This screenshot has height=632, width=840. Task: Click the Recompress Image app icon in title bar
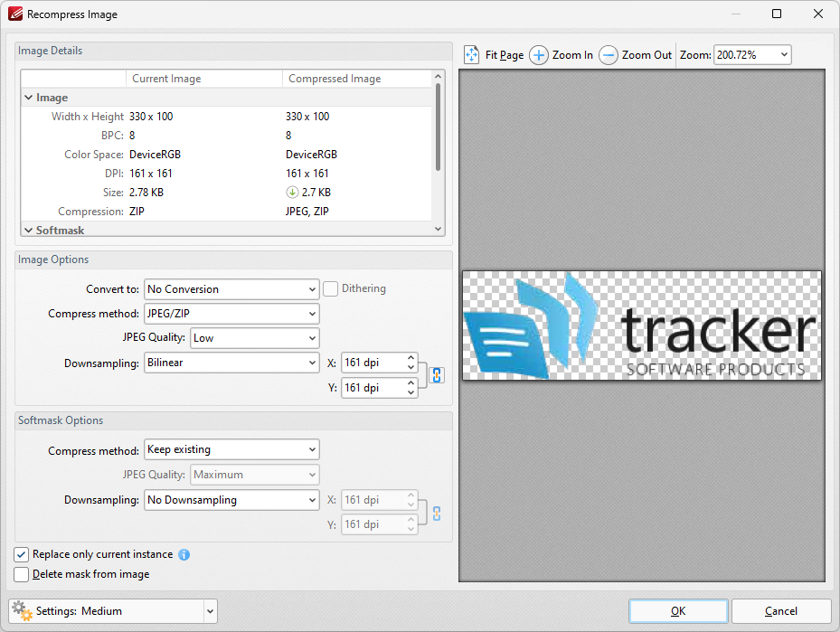[x=15, y=14]
